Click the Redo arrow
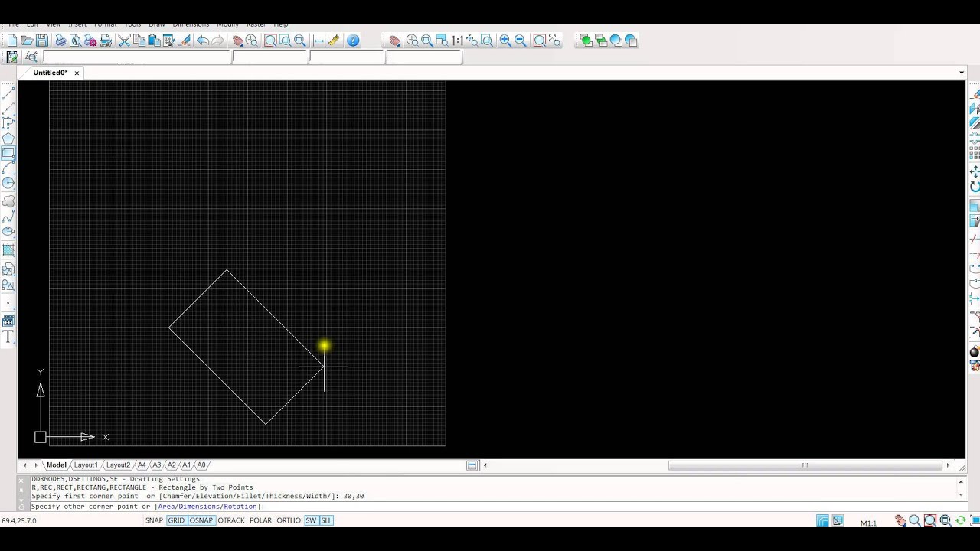 (218, 41)
